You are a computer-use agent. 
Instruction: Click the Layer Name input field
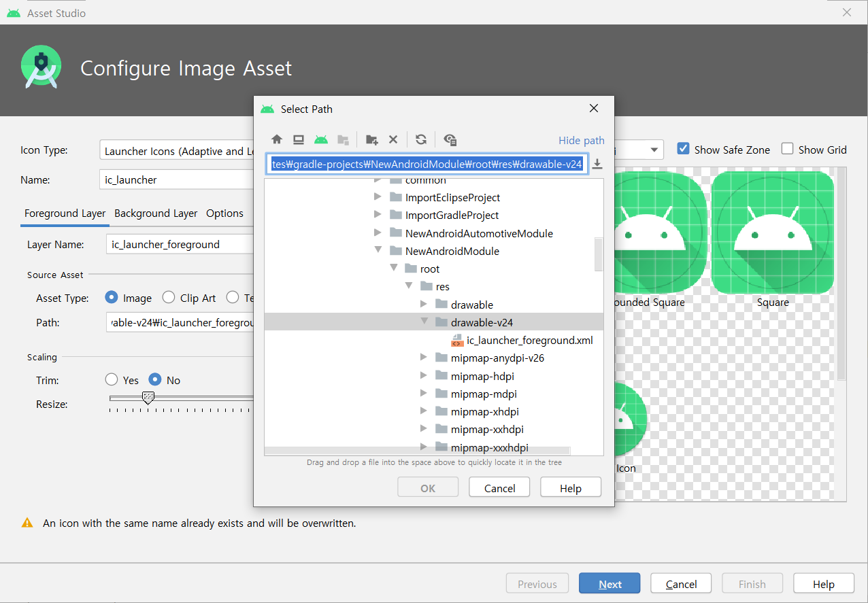point(181,244)
